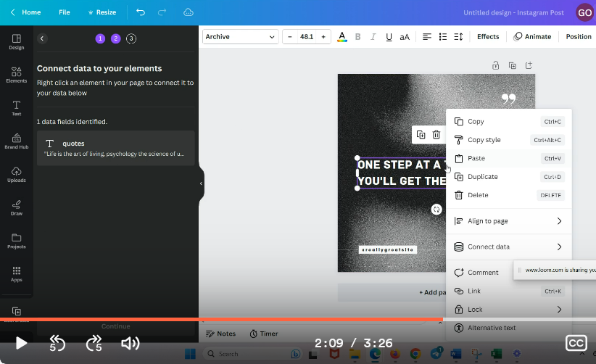The image size is (596, 364).
Task: Open the Timer tool
Action: coord(264,334)
